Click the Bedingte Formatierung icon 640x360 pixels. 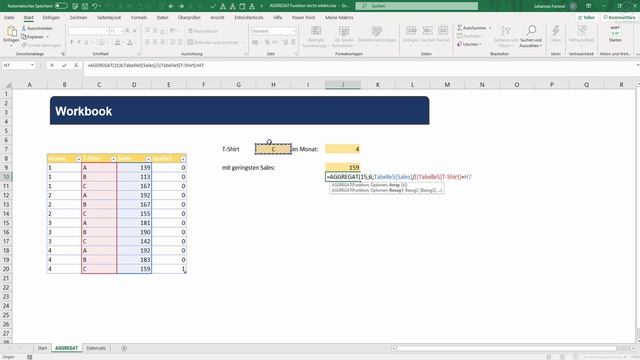click(316, 31)
